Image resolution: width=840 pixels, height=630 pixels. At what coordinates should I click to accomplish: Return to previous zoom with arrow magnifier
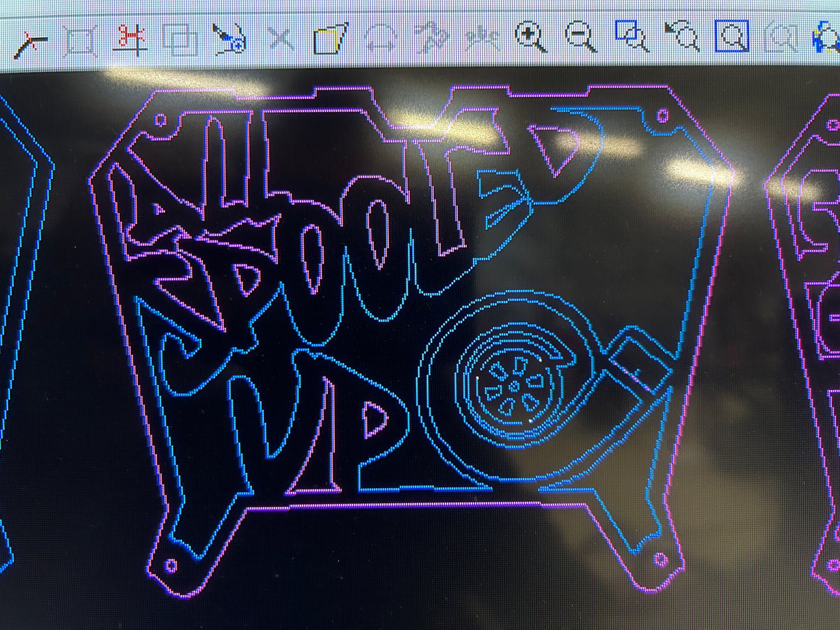(682, 37)
